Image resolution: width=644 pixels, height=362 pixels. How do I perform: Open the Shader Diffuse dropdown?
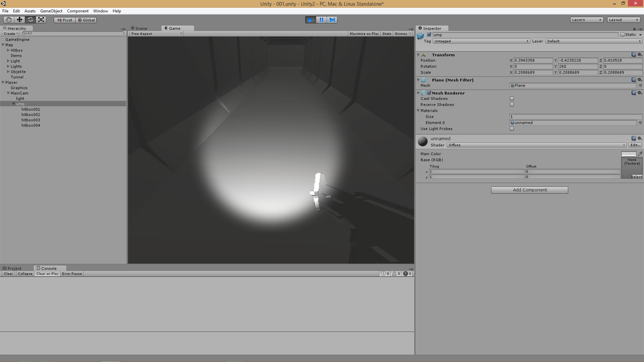pos(537,145)
